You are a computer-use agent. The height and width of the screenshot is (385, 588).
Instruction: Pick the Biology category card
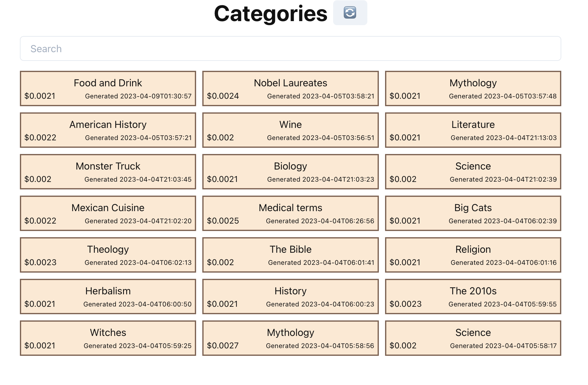[290, 172]
